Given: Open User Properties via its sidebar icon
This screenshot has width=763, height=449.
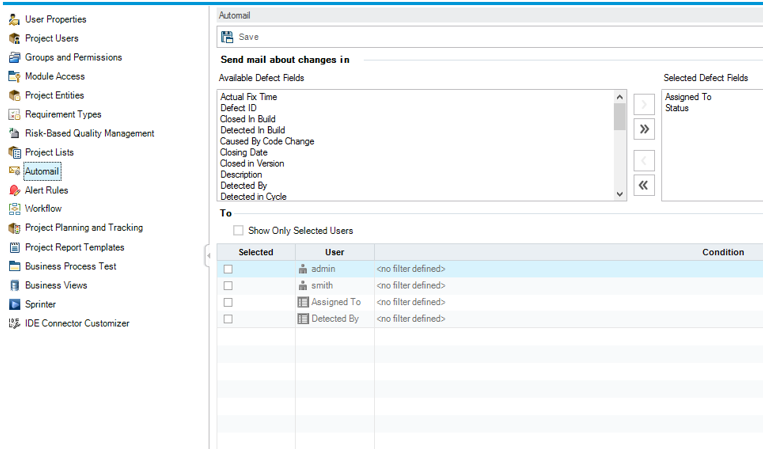Looking at the screenshot, I should [14, 19].
